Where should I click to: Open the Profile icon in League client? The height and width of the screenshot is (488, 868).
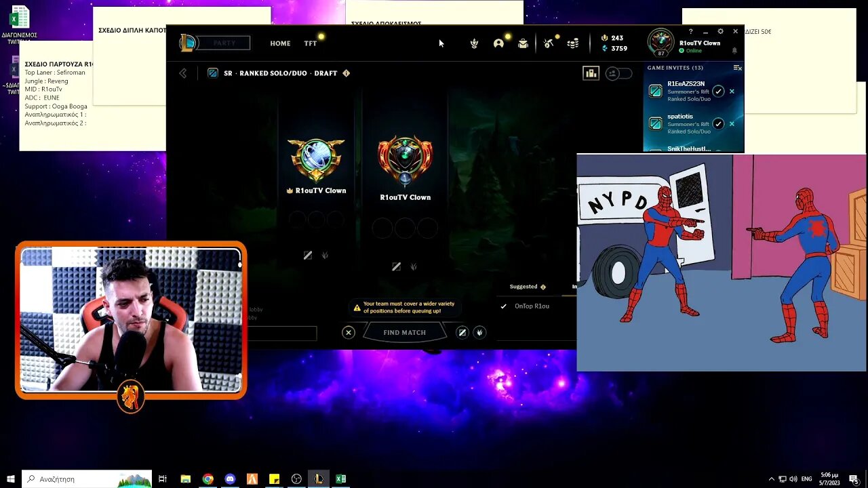498,43
